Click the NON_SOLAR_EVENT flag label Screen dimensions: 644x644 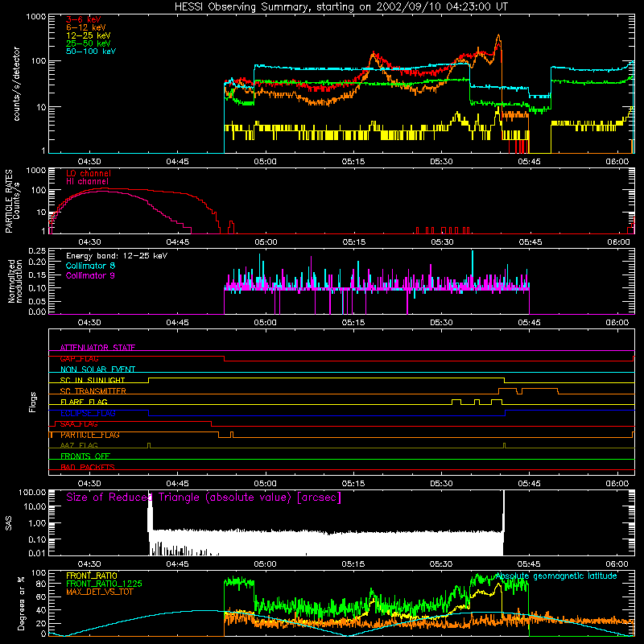(x=97, y=369)
